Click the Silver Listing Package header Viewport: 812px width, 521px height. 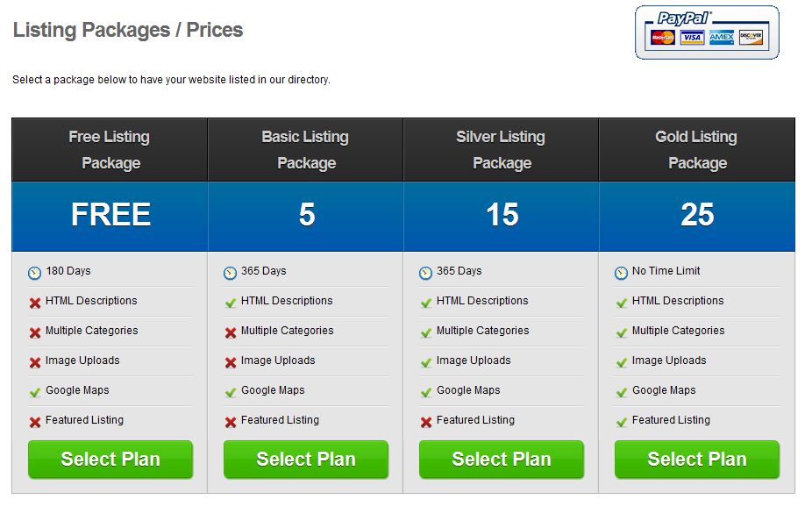pos(502,150)
